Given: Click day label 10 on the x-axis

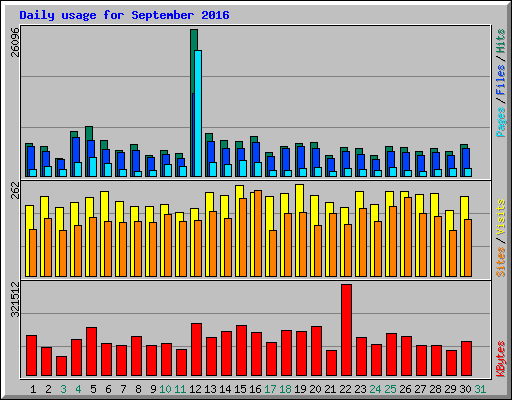Looking at the screenshot, I should tap(165, 389).
